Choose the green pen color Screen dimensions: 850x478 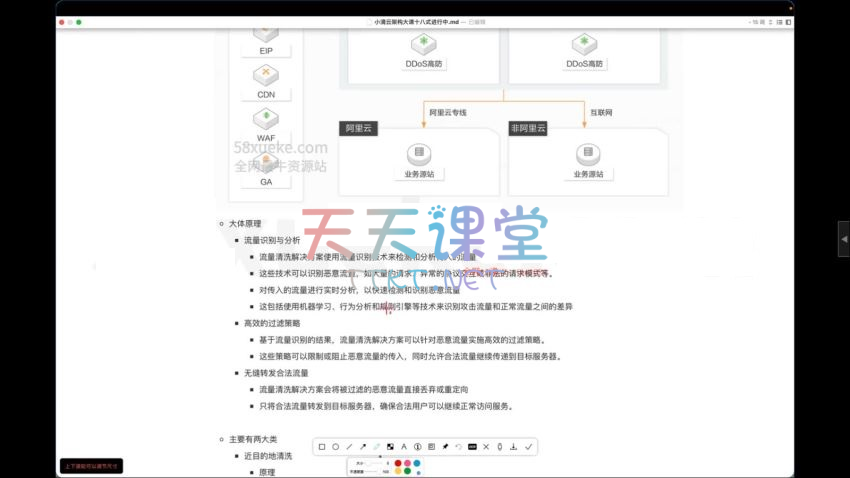407,471
